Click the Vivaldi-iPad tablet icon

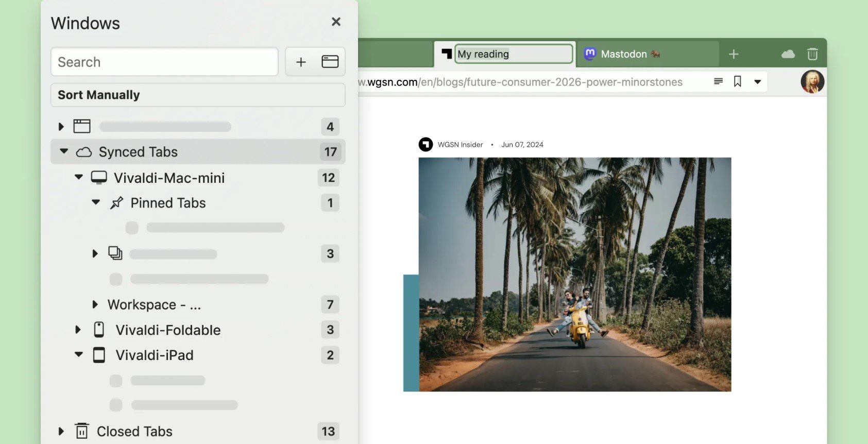pos(99,355)
